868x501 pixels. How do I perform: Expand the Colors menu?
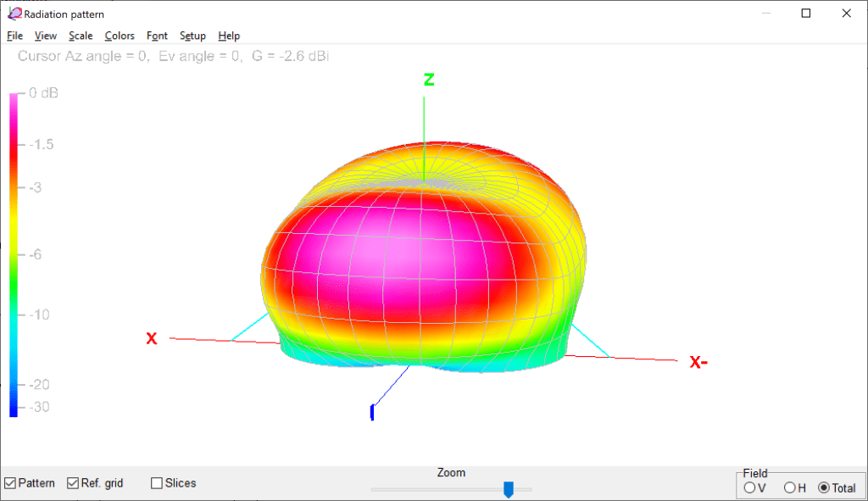click(x=120, y=36)
